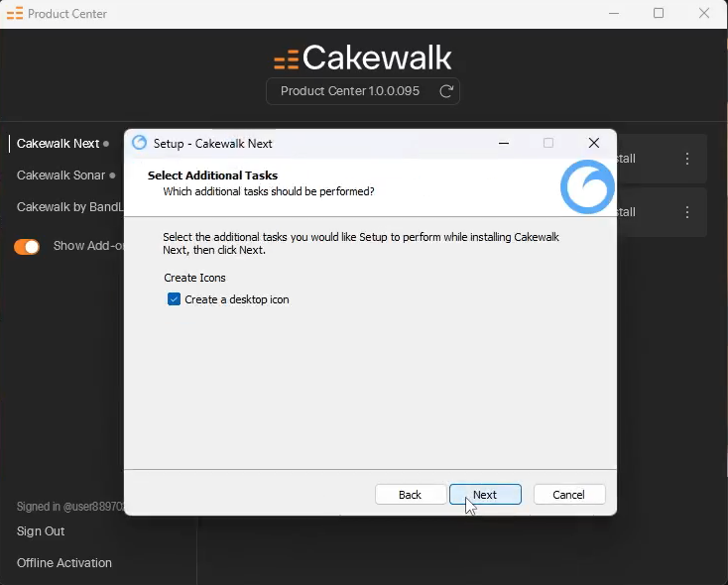
Task: Select Cakewalk Next in the sidebar
Action: [x=59, y=144]
